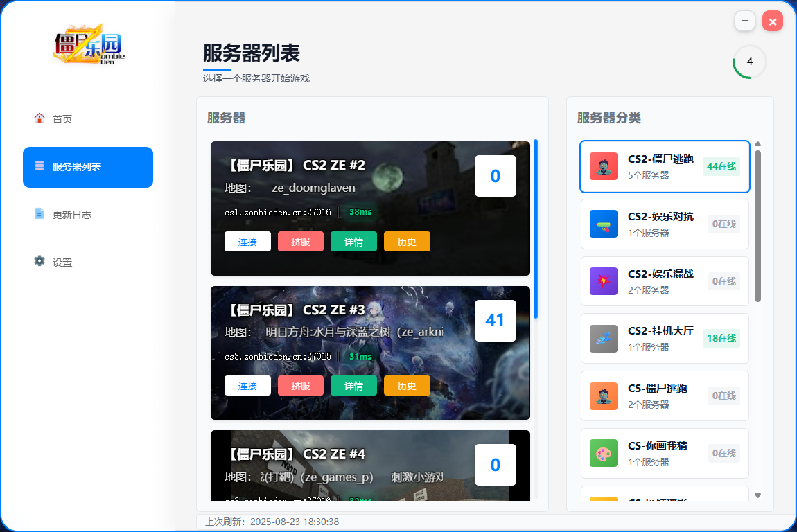
Task: Click the category list scroll-up arrow
Action: click(x=758, y=144)
